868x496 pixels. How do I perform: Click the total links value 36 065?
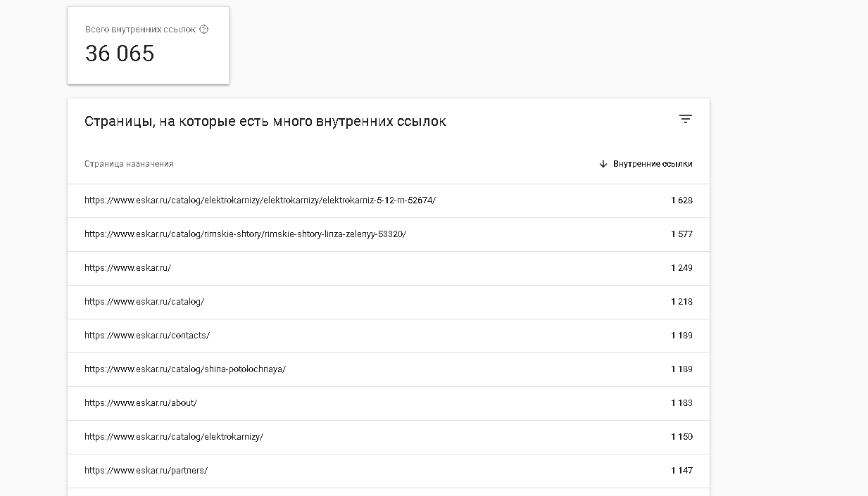(120, 53)
